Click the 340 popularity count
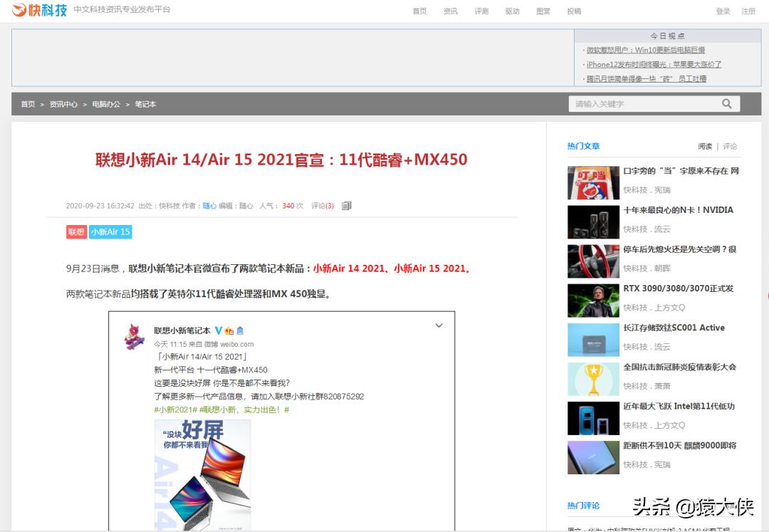Screen dimensions: 769x532 [x=288, y=206]
